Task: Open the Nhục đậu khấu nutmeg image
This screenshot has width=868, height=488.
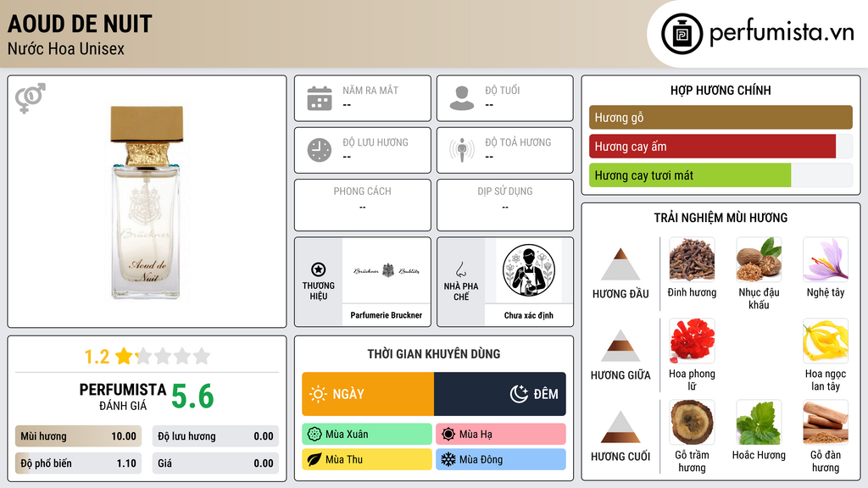Action: coord(759,259)
